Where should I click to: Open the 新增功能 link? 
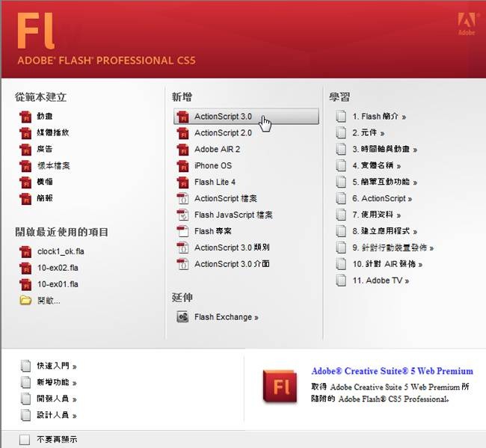(x=57, y=383)
